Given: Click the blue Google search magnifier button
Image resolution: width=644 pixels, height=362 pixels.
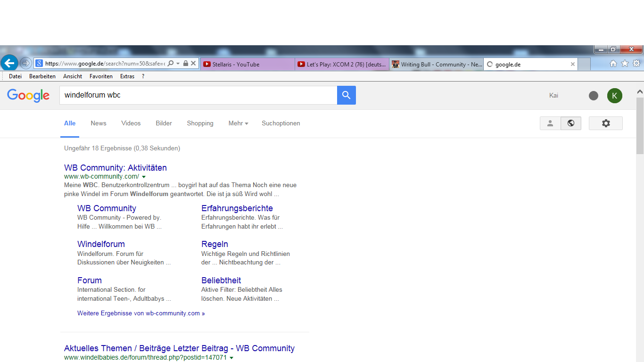Looking at the screenshot, I should pyautogui.click(x=346, y=95).
